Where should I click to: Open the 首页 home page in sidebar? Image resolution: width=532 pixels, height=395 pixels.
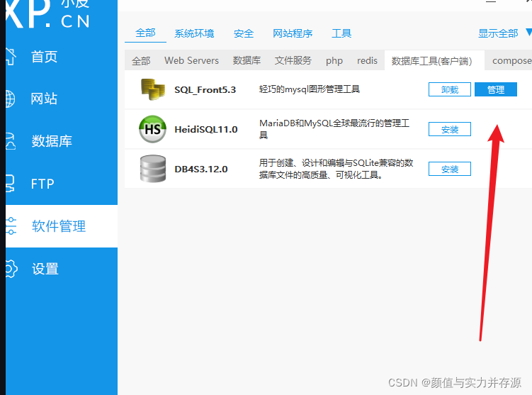pyautogui.click(x=44, y=57)
